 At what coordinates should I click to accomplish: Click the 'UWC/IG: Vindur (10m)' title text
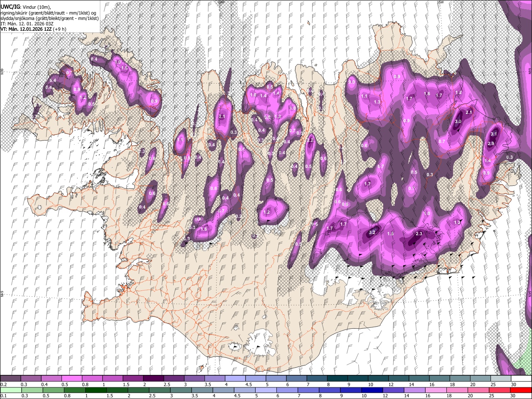click(x=26, y=7)
